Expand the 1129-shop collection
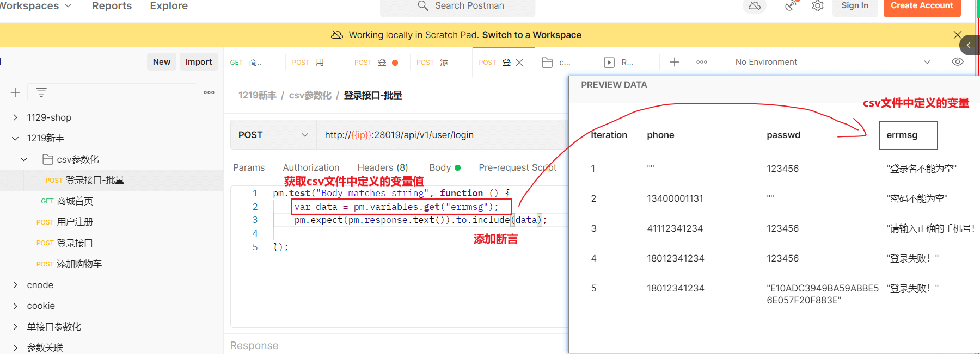Image resolution: width=980 pixels, height=354 pixels. [15, 117]
